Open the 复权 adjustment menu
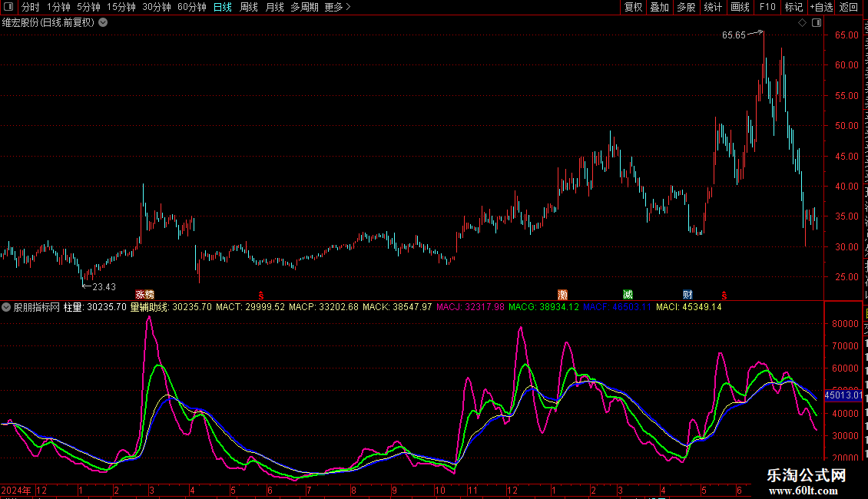The width and height of the screenshot is (868, 499). coord(633,7)
